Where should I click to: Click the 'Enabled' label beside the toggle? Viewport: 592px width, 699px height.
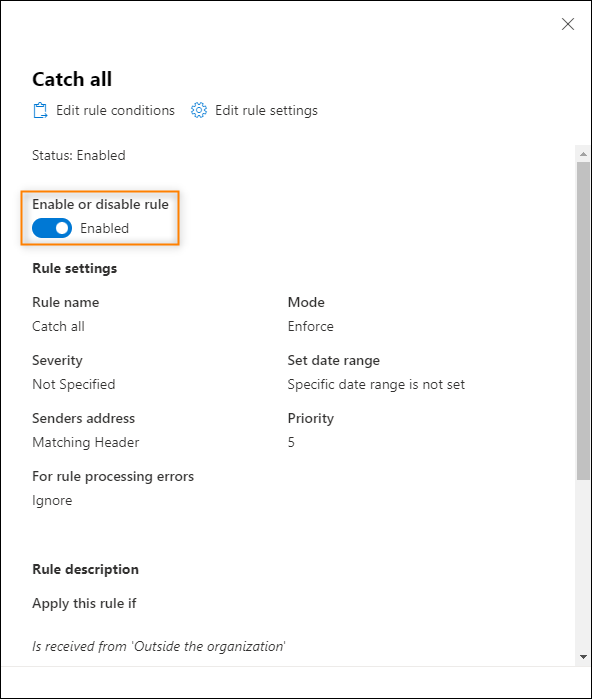click(x=104, y=228)
